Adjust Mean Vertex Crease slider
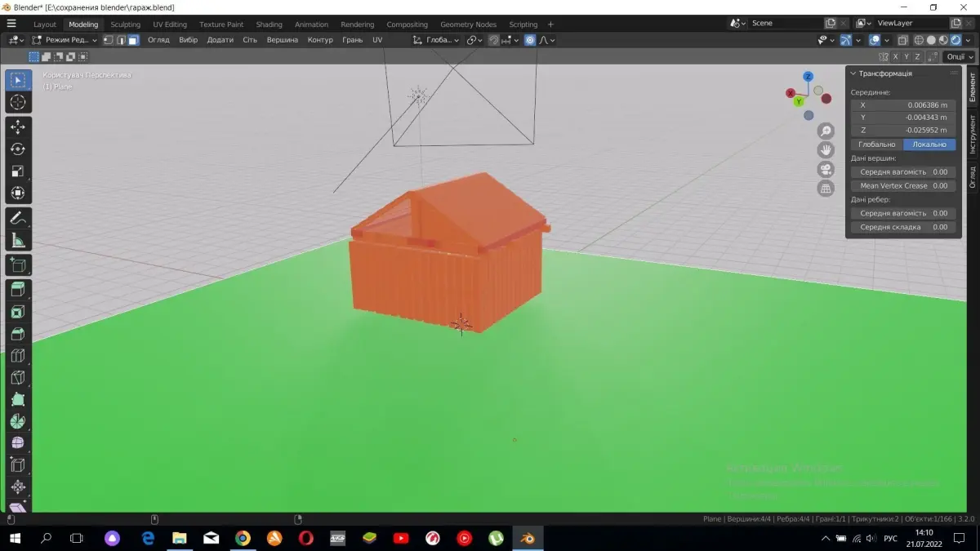Screen dimensions: 980x551 coord(903,185)
